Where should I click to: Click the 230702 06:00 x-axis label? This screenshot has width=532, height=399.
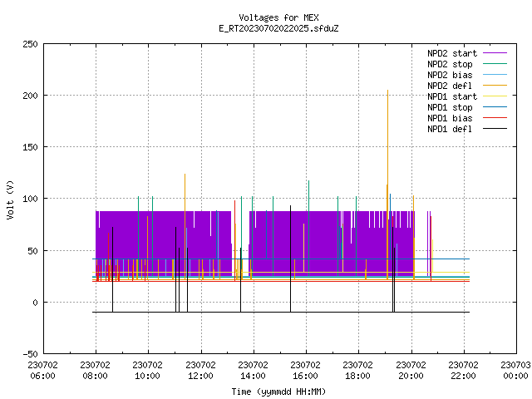(42, 371)
